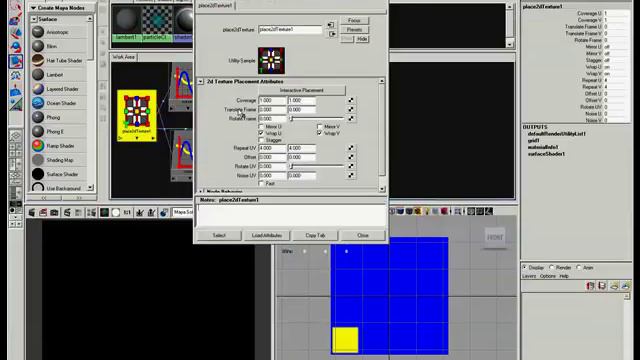Click the Focus button
The image size is (640, 360).
pos(354,20)
